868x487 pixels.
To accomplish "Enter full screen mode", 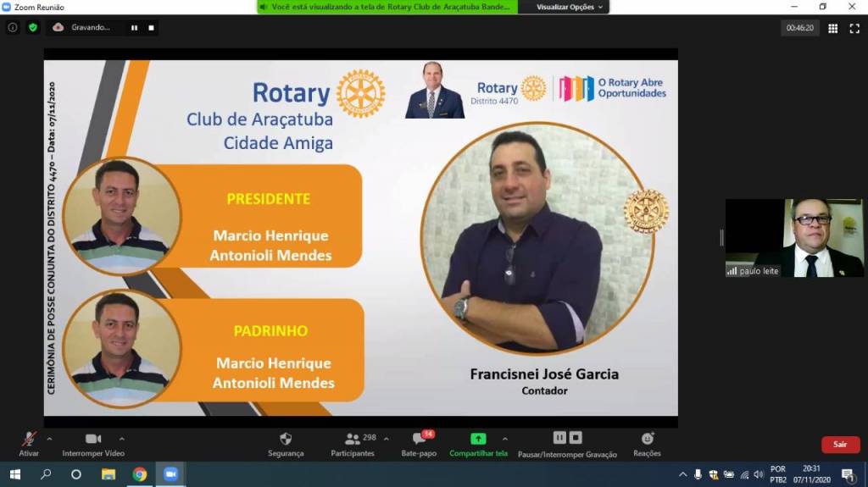I will [854, 28].
